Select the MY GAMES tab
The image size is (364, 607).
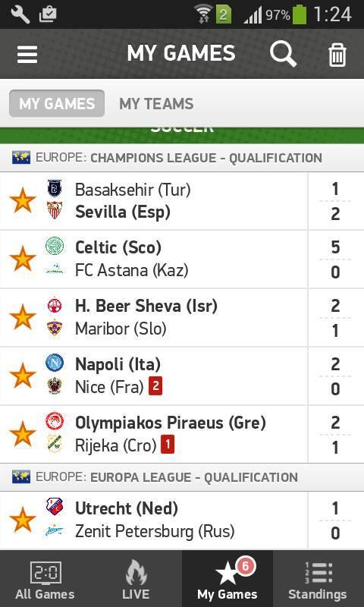57,104
